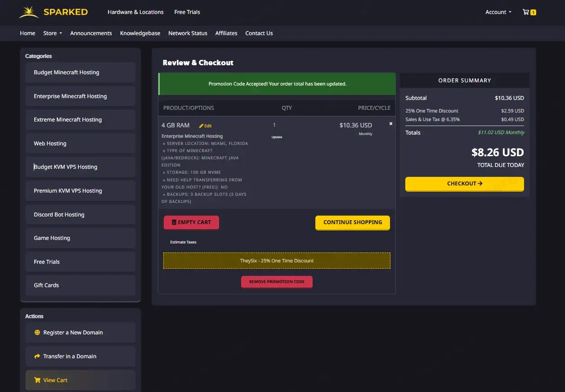Screen dimensions: 565x392
Task: Click the Review & Checkout heading
Action: click(198, 63)
